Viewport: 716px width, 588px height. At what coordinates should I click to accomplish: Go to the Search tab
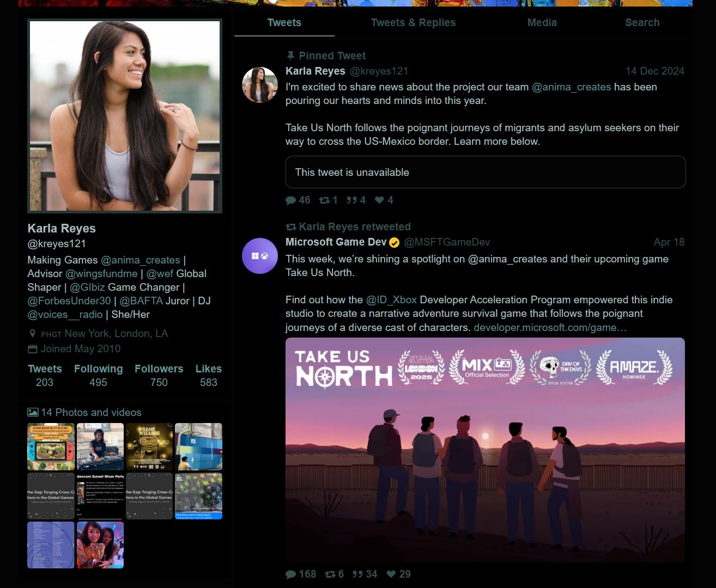click(642, 23)
